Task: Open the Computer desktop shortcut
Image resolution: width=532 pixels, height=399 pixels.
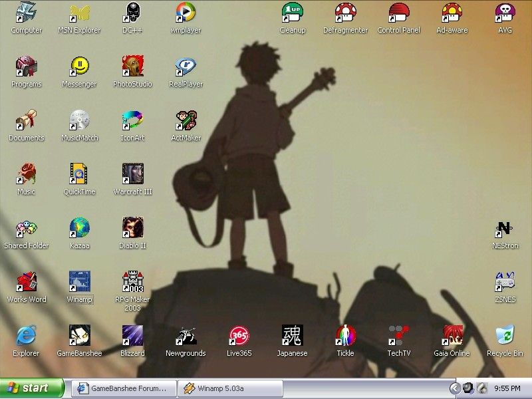Action: tap(26, 13)
